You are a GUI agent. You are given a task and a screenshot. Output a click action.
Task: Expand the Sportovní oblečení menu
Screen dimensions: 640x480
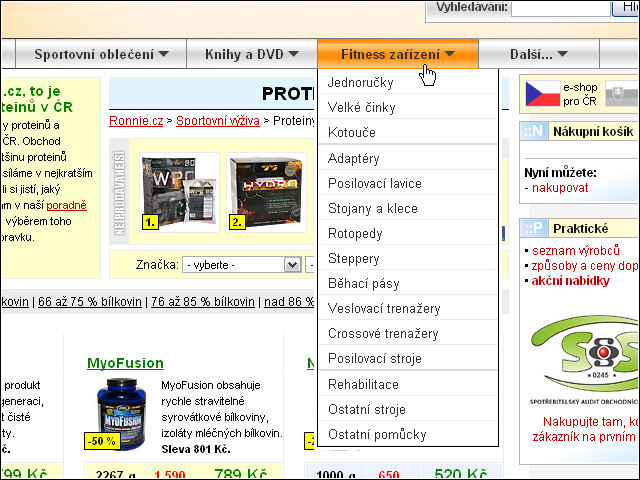point(101,54)
